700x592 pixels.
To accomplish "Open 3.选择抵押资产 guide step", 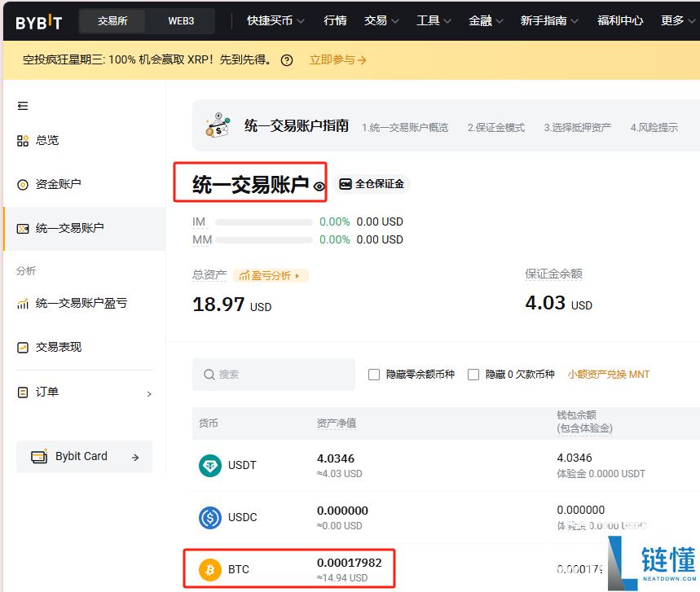I will point(577,128).
